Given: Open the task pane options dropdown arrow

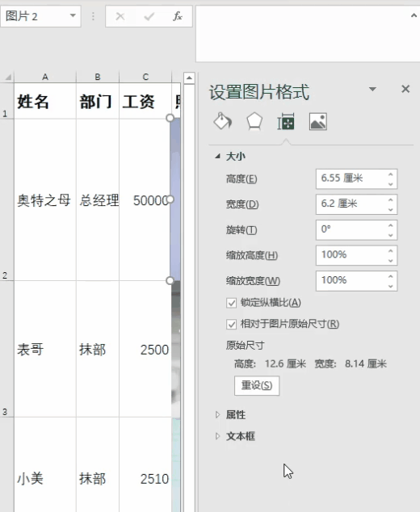Looking at the screenshot, I should [x=372, y=89].
